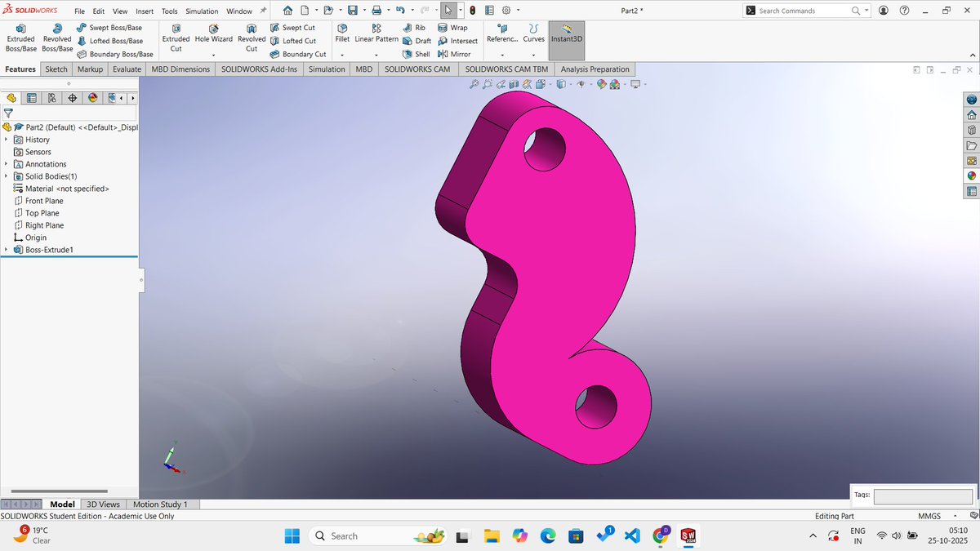Click the Boundary Cut tool

coord(298,54)
